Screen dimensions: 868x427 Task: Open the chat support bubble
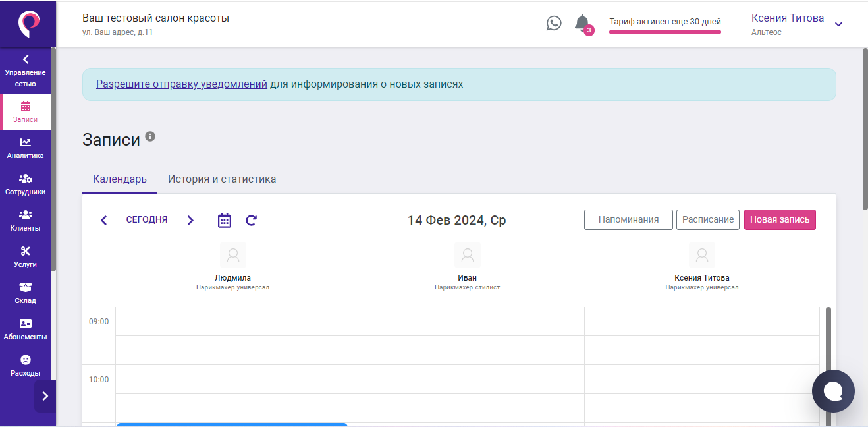coord(833,391)
